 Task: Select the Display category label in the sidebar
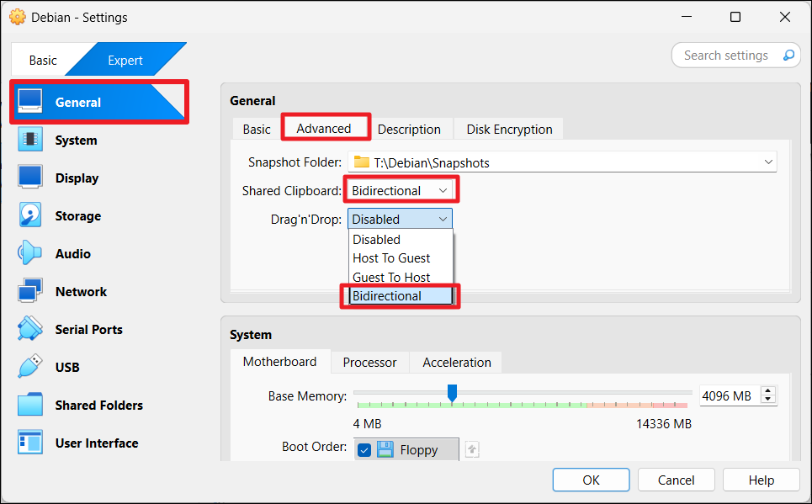[x=77, y=178]
